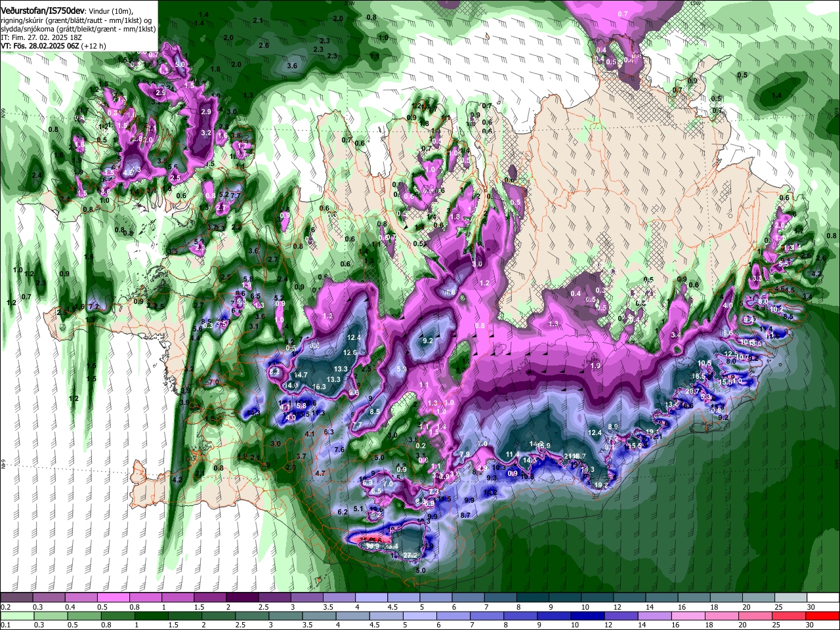Click the '0.2' label of the upper legend row
Viewport: 840px width, 630px height.
[6, 607]
